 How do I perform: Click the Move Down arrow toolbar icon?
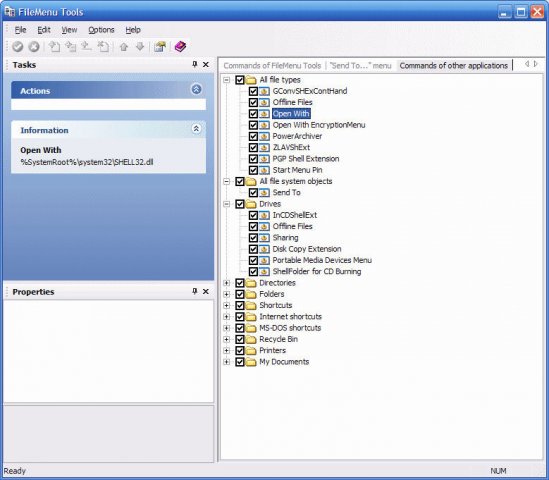click(140, 47)
